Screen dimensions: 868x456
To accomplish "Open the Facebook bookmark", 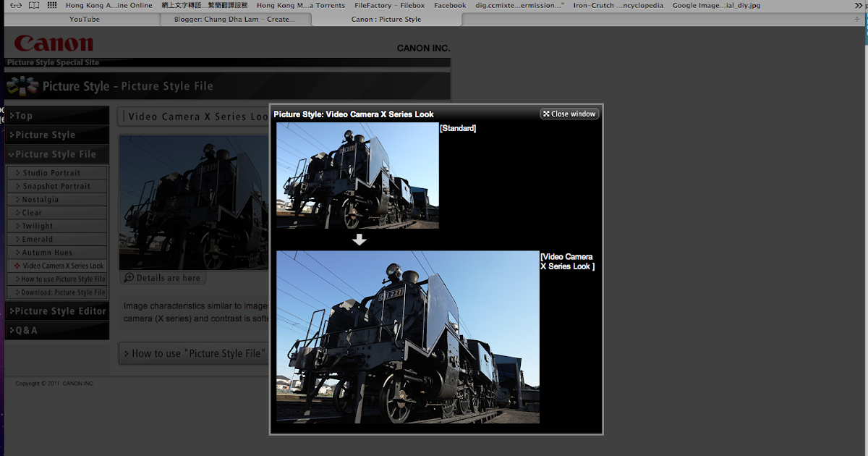I will (450, 5).
